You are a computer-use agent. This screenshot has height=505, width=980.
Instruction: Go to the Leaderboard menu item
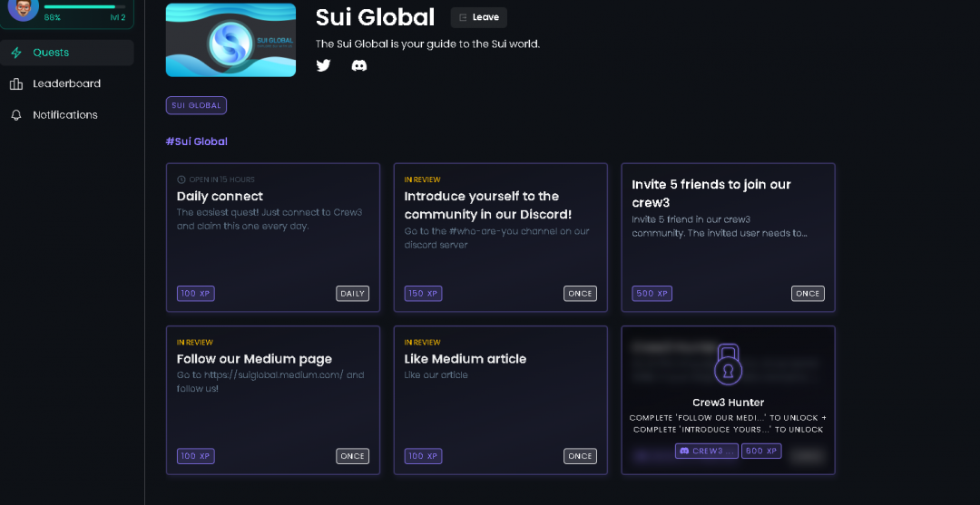(66, 84)
